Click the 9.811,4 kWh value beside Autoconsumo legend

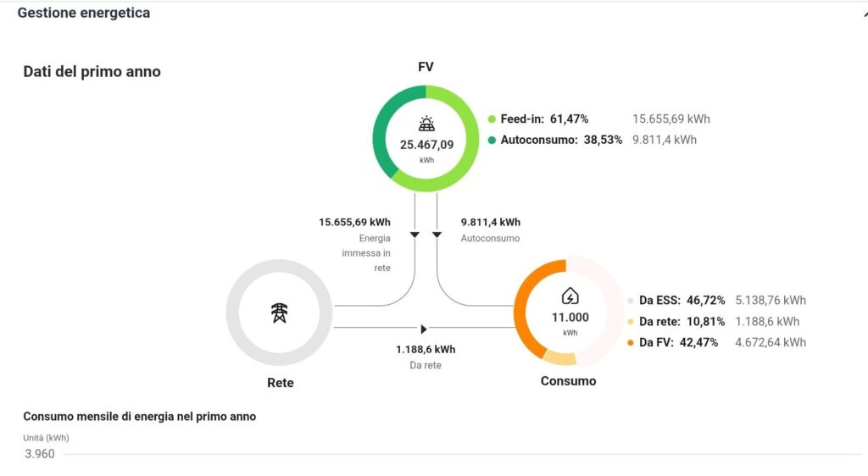(665, 140)
